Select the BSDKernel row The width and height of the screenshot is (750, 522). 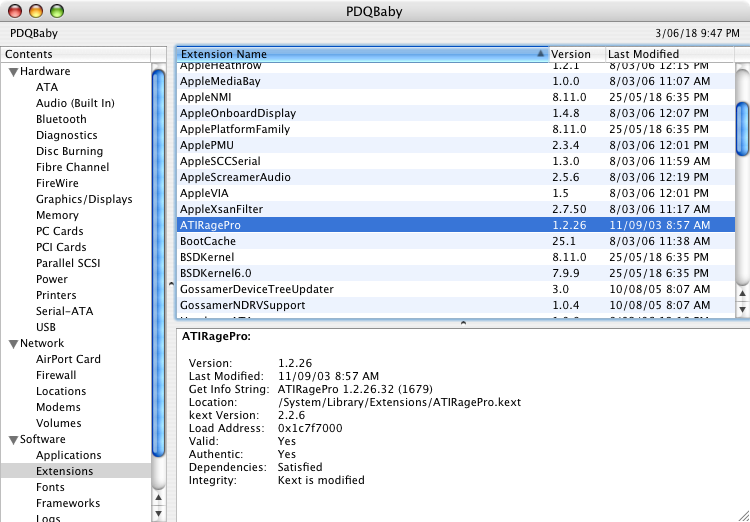tap(456, 257)
